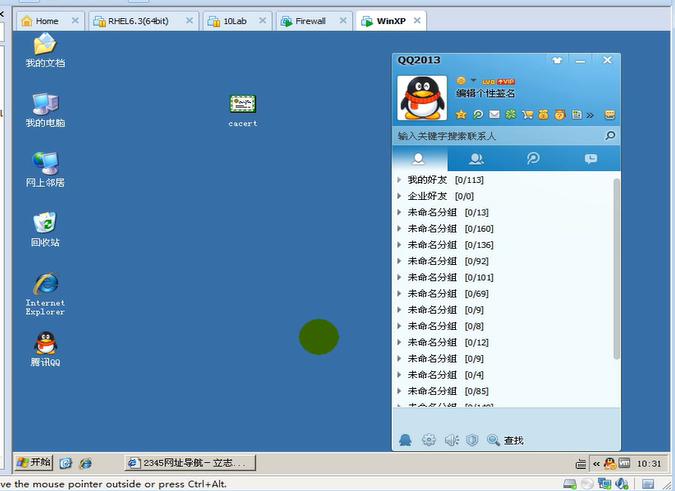This screenshot has height=491, width=675.
Task: Expand more QQ app icons with the » chevron
Action: pyautogui.click(x=590, y=115)
